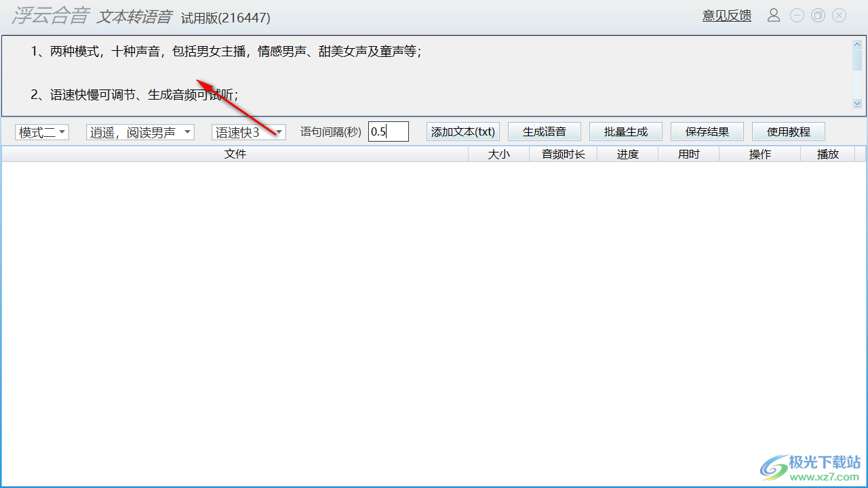Click the scroll up arrow of text box

[857, 44]
